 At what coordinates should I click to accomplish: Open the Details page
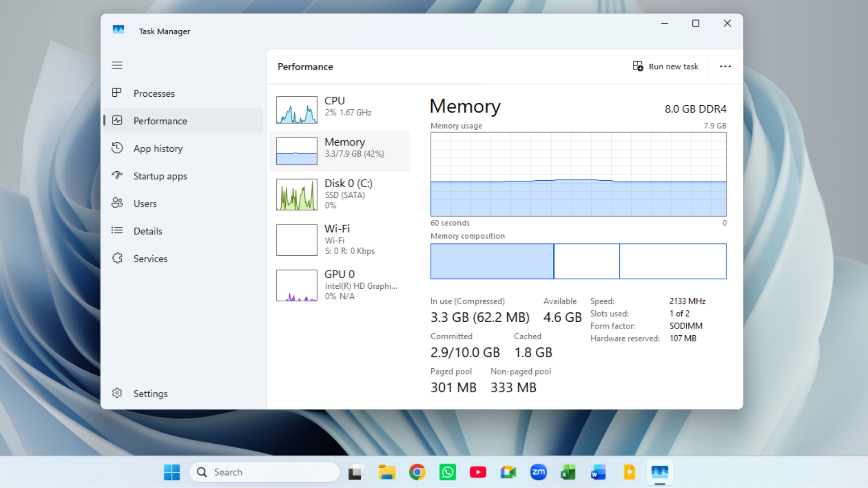[183, 231]
